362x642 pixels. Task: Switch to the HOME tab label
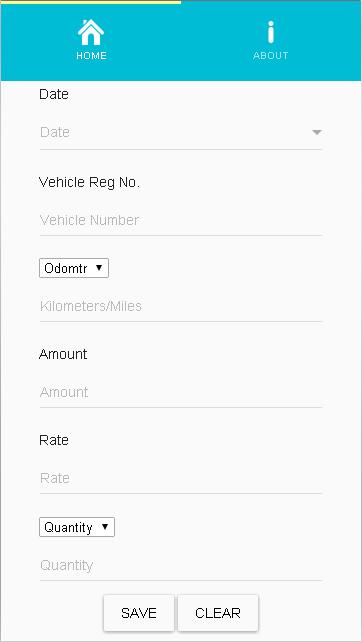[x=91, y=56]
